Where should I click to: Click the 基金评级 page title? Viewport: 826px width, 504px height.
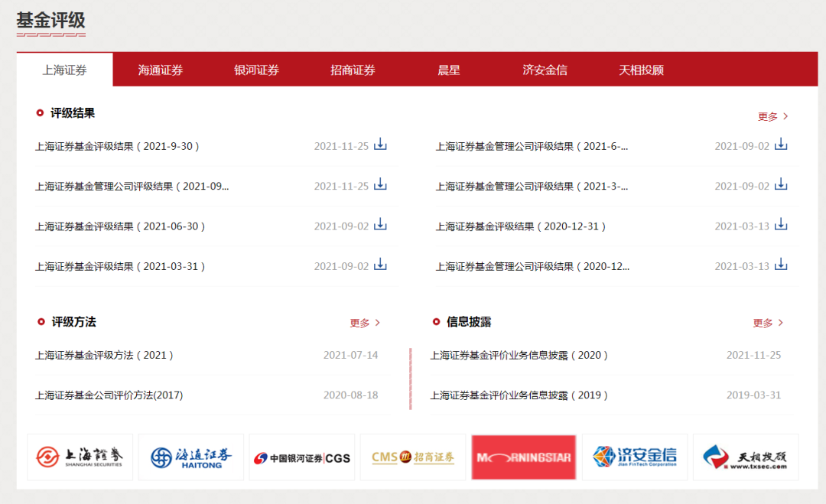click(50, 20)
